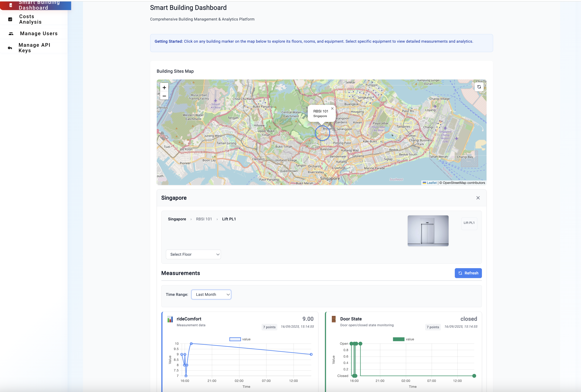Screen dimensions: 581x392
Task: Click the Manage API Keys key icon
Action: [10, 48]
